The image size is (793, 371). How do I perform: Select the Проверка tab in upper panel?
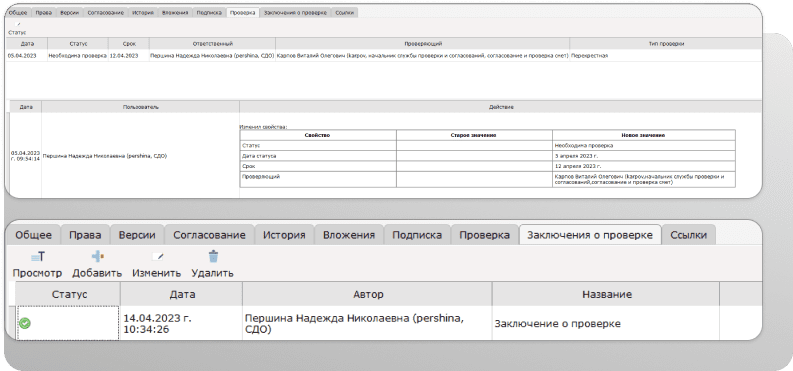tap(243, 13)
